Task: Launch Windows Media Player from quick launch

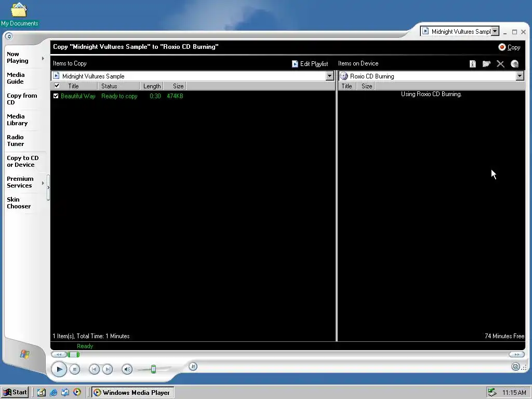Action: click(77, 392)
